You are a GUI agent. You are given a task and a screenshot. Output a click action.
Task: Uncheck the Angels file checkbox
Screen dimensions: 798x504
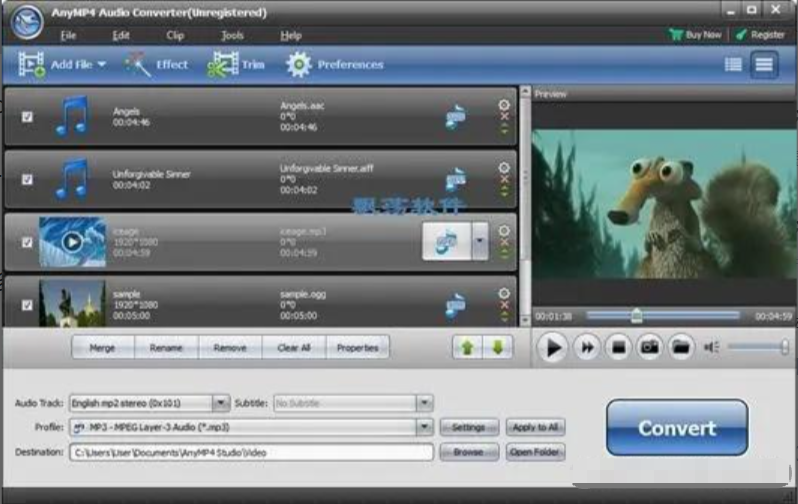tap(27, 117)
